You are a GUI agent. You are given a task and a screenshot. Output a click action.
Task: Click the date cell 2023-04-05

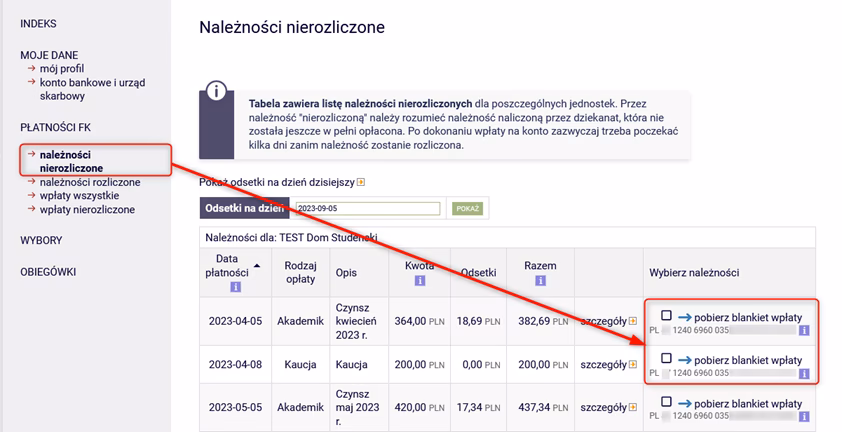[x=235, y=321]
